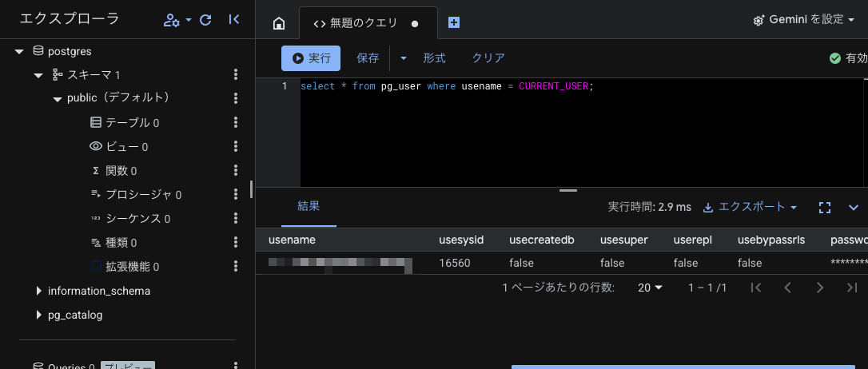
Task: Open more options for プロシージャ 0
Action: (236, 194)
